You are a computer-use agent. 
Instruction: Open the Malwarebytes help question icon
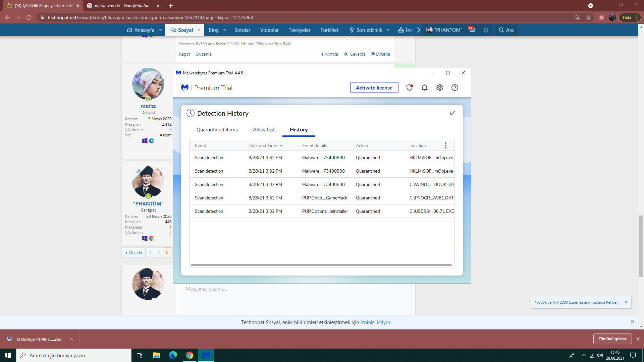454,87
